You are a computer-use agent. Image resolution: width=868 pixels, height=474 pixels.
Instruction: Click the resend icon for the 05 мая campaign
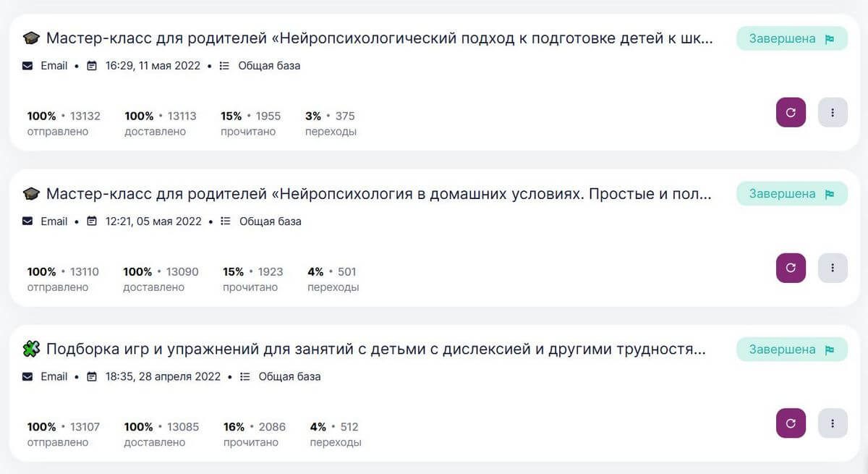coord(791,268)
